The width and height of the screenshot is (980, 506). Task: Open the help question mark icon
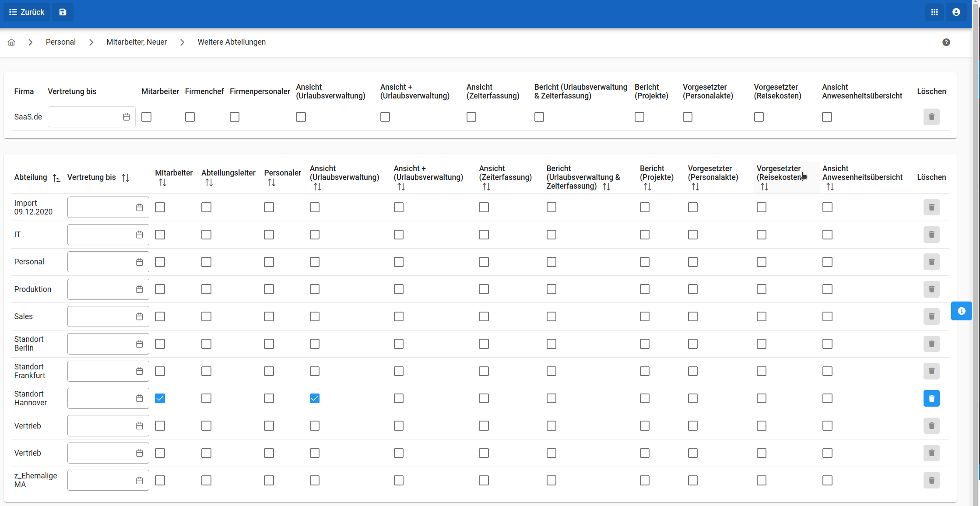[946, 42]
